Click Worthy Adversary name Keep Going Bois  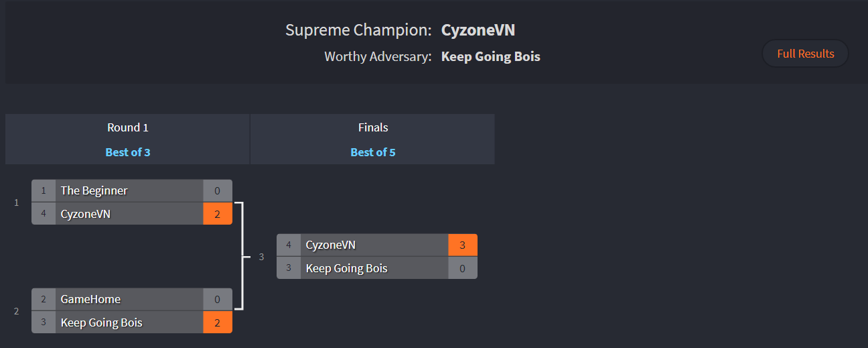coord(491,56)
